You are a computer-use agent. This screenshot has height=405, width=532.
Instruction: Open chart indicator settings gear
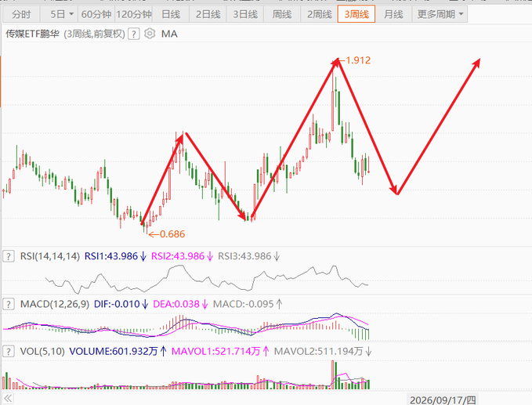(150, 34)
